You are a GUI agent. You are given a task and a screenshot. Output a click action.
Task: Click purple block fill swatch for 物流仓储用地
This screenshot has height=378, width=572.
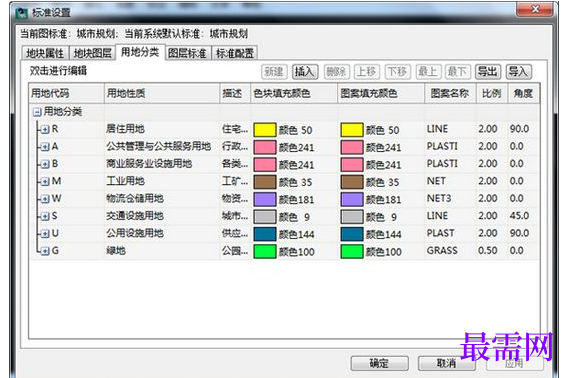[265, 199]
